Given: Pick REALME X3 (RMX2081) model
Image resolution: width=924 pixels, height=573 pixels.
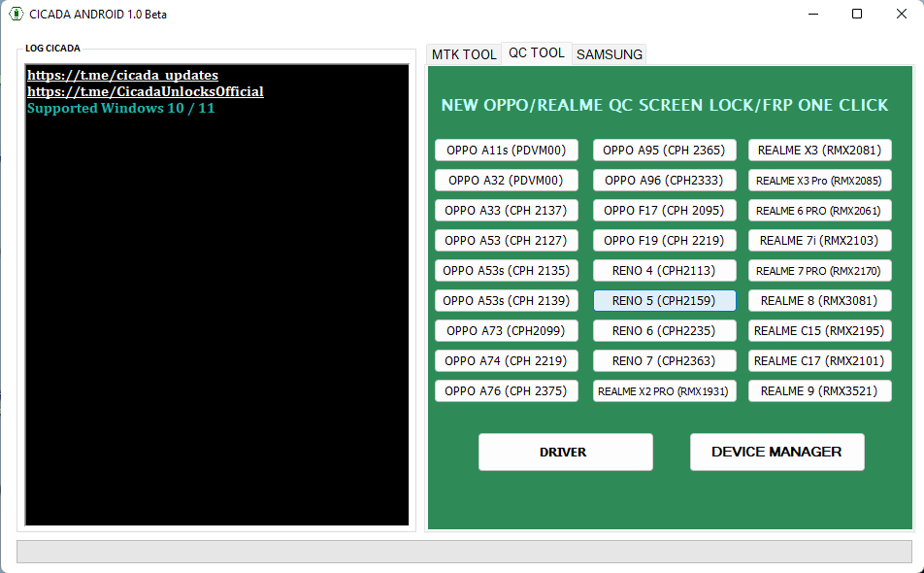Looking at the screenshot, I should tap(819, 151).
